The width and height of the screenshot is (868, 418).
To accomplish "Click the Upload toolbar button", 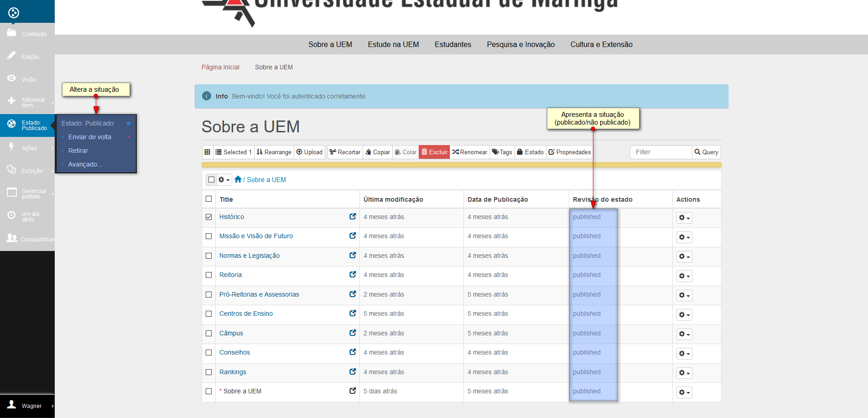I will pos(309,152).
